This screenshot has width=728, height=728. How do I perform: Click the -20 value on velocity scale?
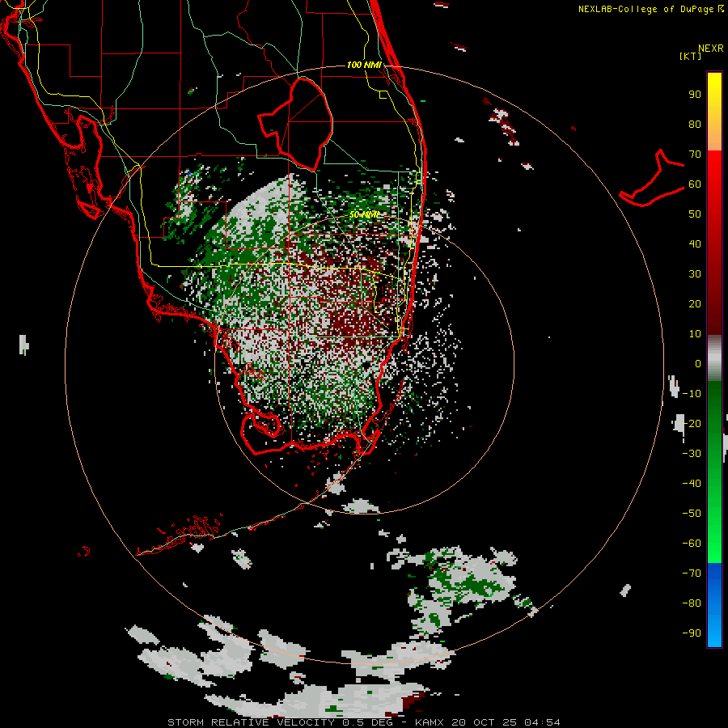click(x=692, y=424)
